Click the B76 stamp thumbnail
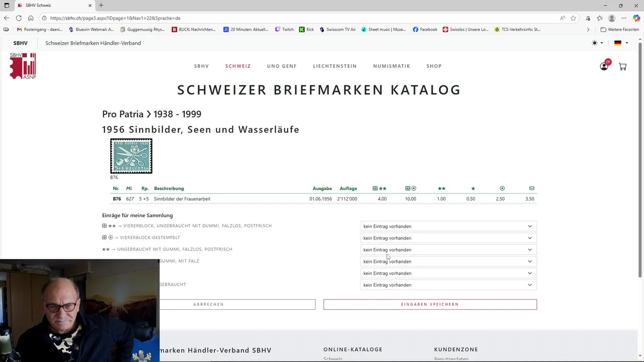 pos(131,156)
